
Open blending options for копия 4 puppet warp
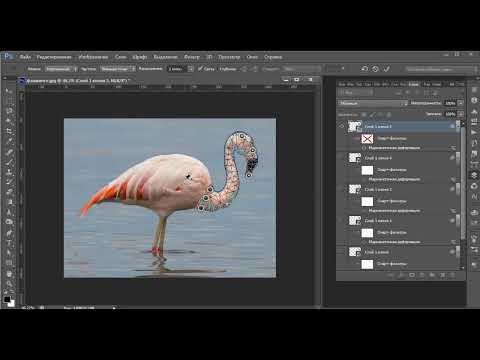point(454,179)
